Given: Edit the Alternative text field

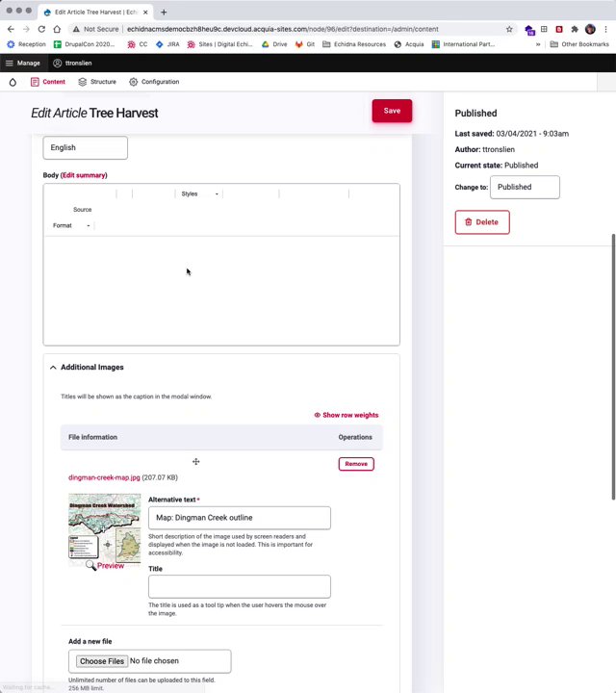Looking at the screenshot, I should click(240, 518).
